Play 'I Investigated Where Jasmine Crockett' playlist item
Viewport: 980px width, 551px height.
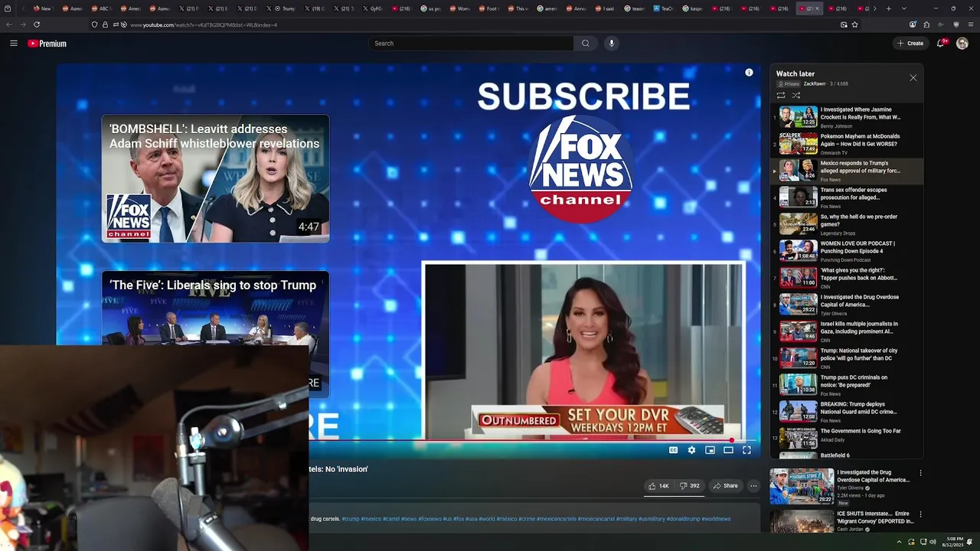[846, 117]
